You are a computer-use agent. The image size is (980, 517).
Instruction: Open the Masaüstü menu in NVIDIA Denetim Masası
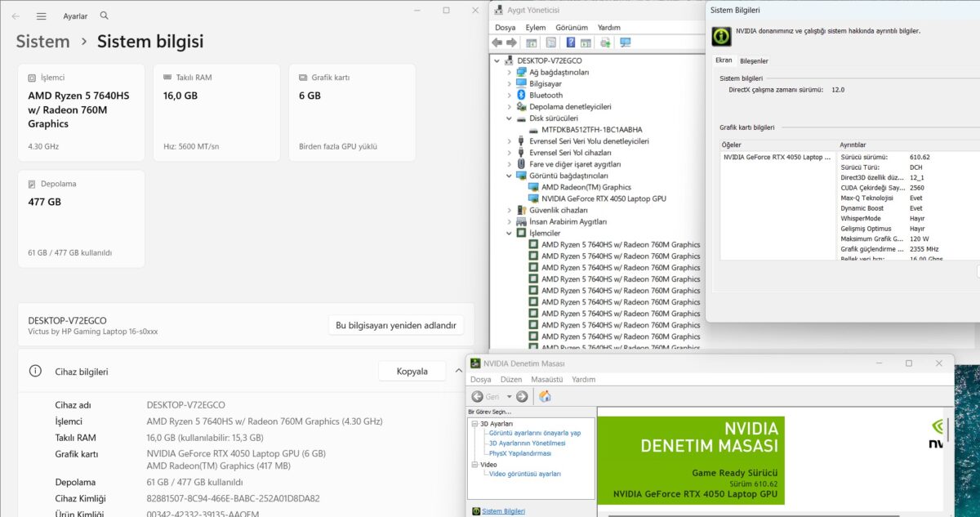coord(547,379)
